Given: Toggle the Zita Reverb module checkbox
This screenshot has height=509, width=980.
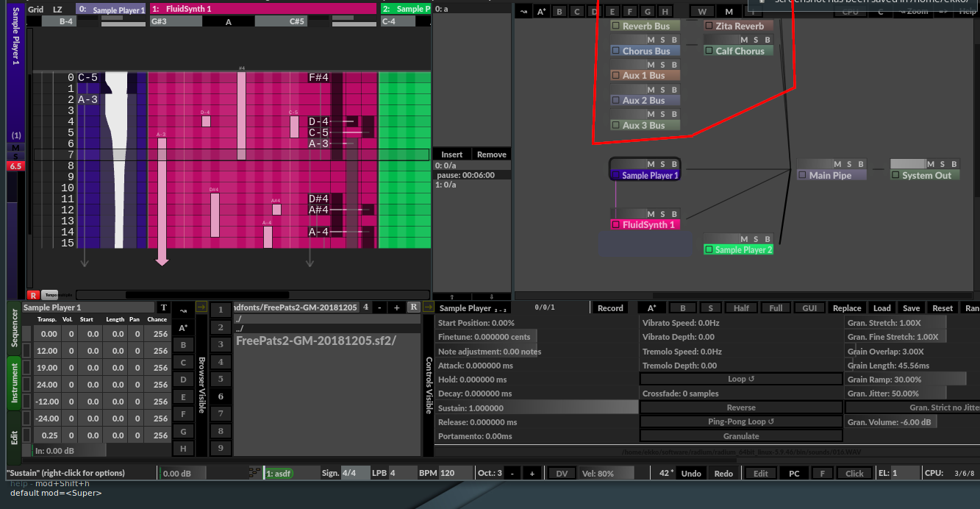Looking at the screenshot, I should 709,26.
